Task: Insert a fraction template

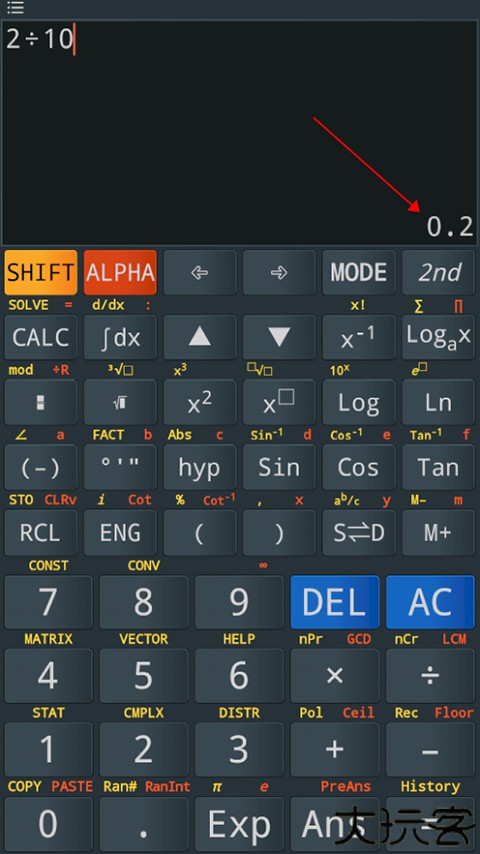Action: 40,402
